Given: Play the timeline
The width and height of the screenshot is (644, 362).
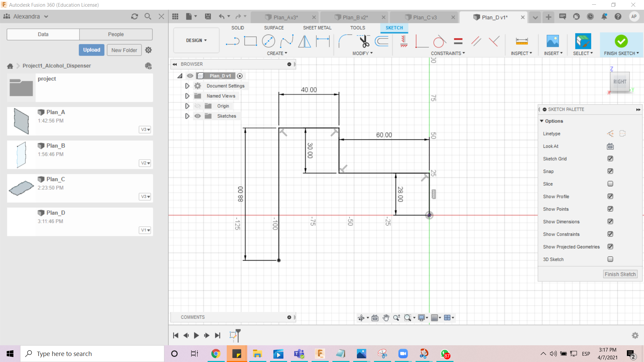Looking at the screenshot, I should (x=197, y=335).
